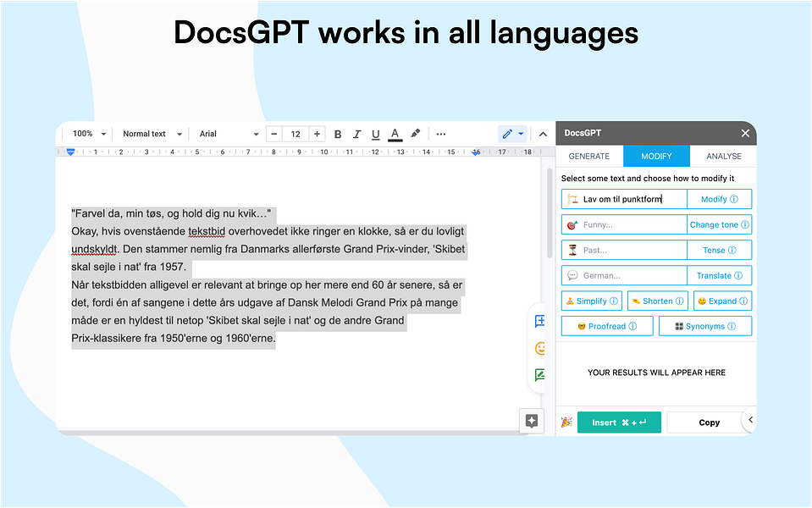Switch to the GENERATE tab
The width and height of the screenshot is (812, 508).
tap(588, 156)
